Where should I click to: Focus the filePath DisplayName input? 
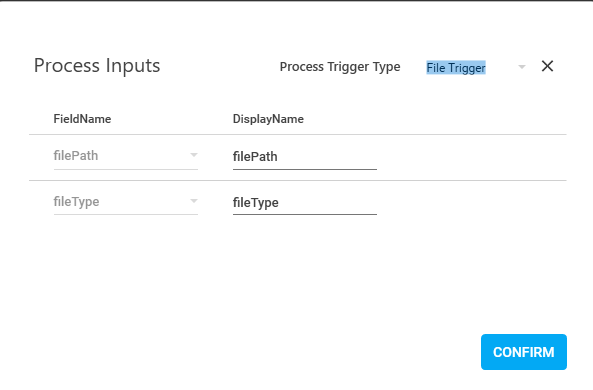[x=304, y=157]
